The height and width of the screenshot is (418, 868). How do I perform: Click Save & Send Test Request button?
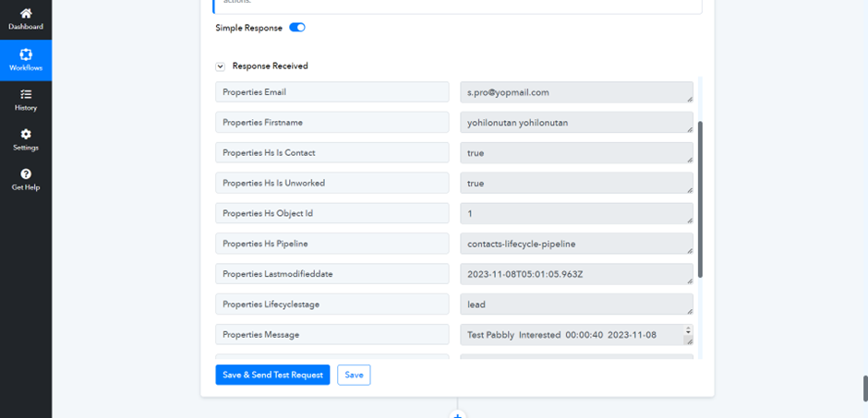point(272,375)
